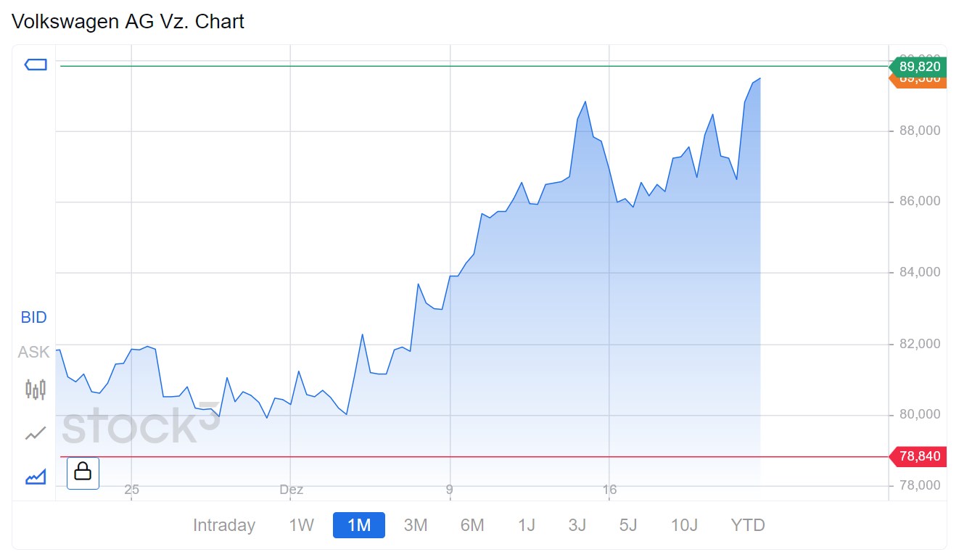Switch chart to 5J range
This screenshot has width=980, height=560.
[628, 525]
